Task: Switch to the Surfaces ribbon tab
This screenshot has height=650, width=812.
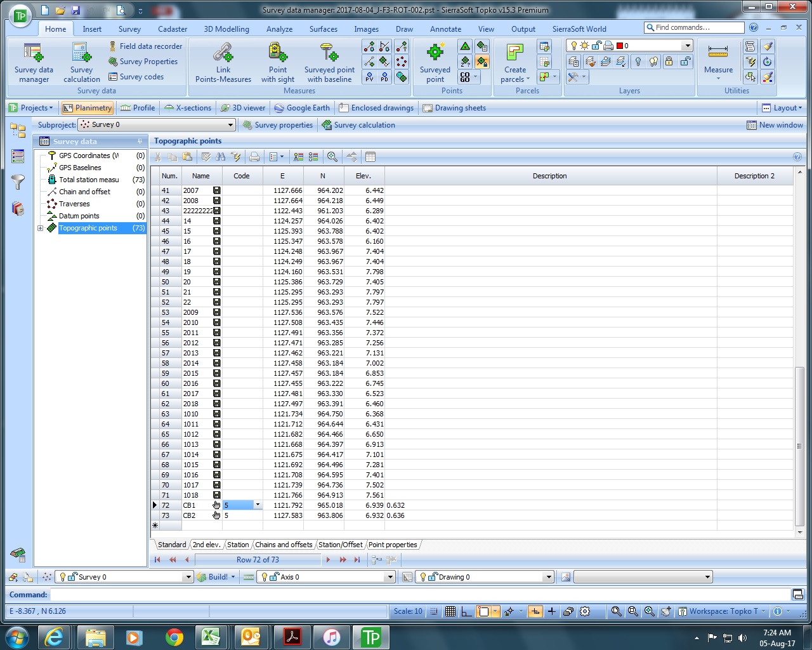Action: 323,29
